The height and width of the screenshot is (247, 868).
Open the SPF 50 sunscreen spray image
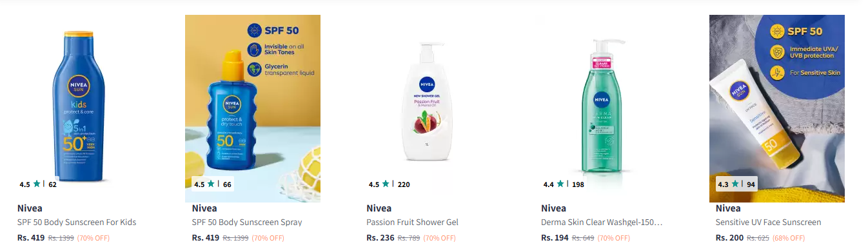pyautogui.click(x=253, y=108)
